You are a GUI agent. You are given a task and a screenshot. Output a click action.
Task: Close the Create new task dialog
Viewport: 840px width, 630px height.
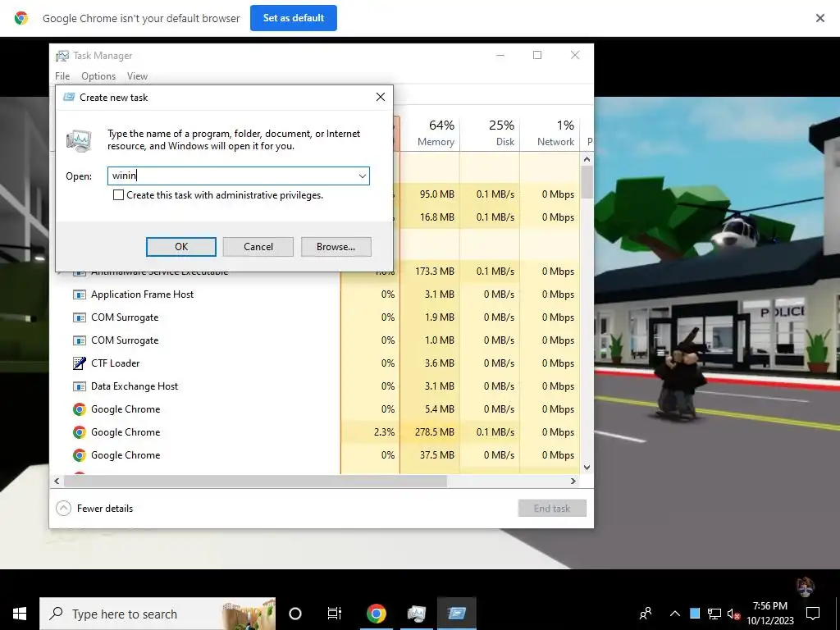381,97
